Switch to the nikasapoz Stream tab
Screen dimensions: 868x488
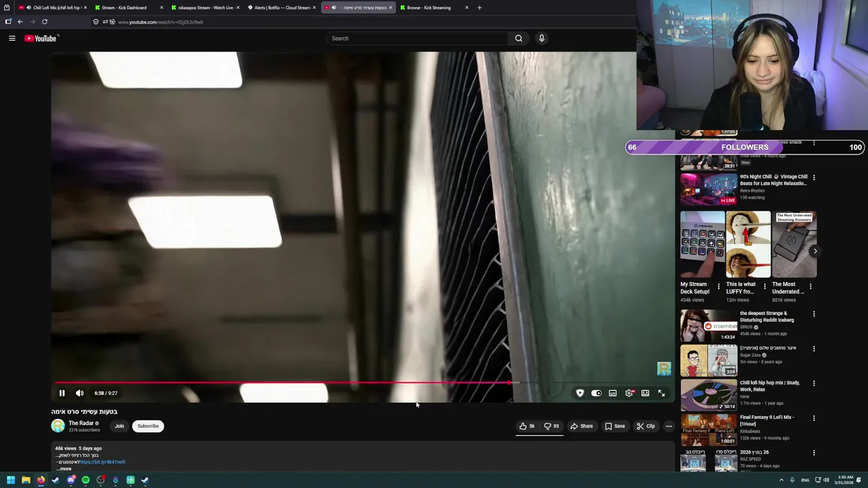click(x=205, y=7)
